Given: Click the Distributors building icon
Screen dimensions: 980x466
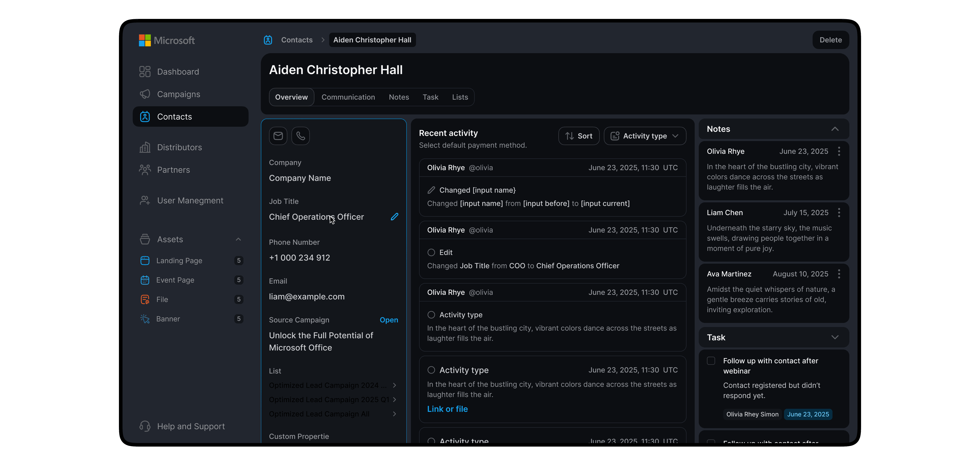Looking at the screenshot, I should 144,147.
